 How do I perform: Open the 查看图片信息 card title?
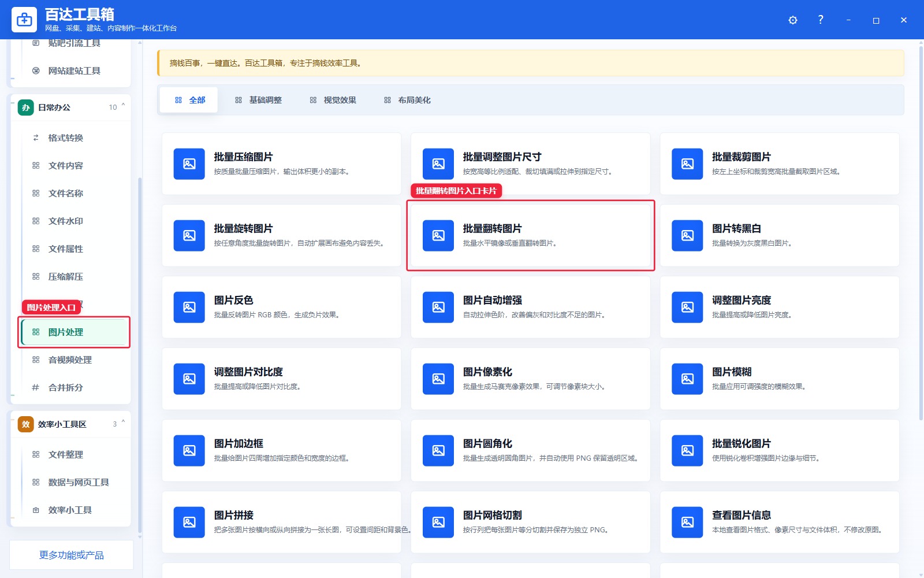point(742,516)
